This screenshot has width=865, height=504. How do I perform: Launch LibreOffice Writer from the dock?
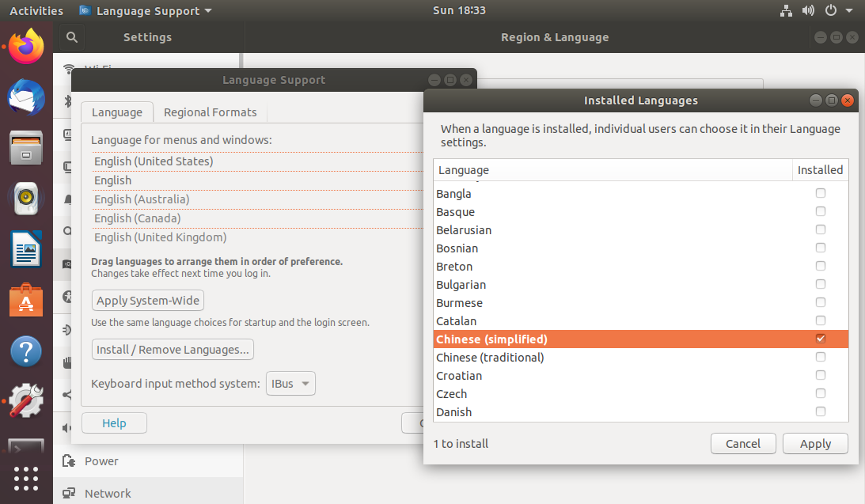pos(26,249)
